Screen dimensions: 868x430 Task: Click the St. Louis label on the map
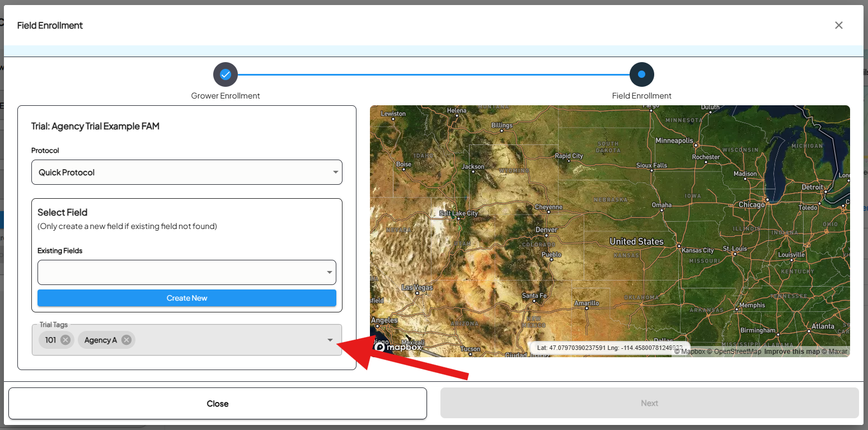tap(735, 248)
